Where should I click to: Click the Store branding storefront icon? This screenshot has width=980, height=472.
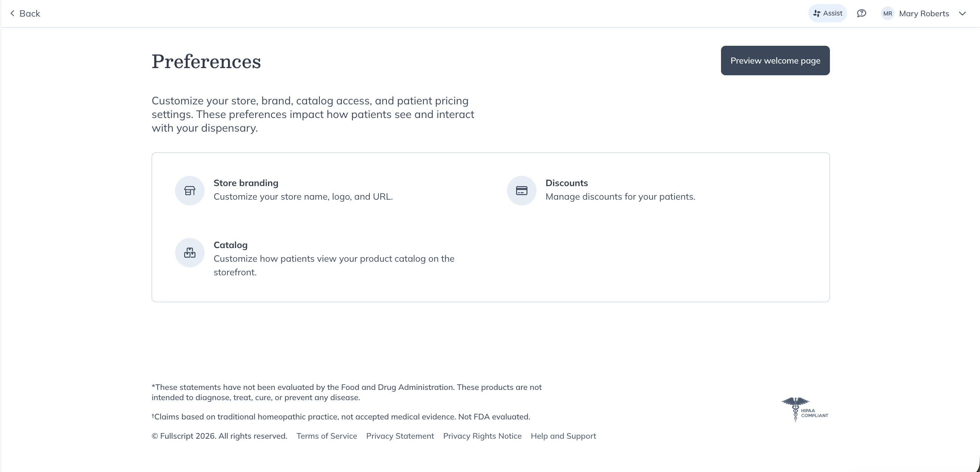(189, 190)
